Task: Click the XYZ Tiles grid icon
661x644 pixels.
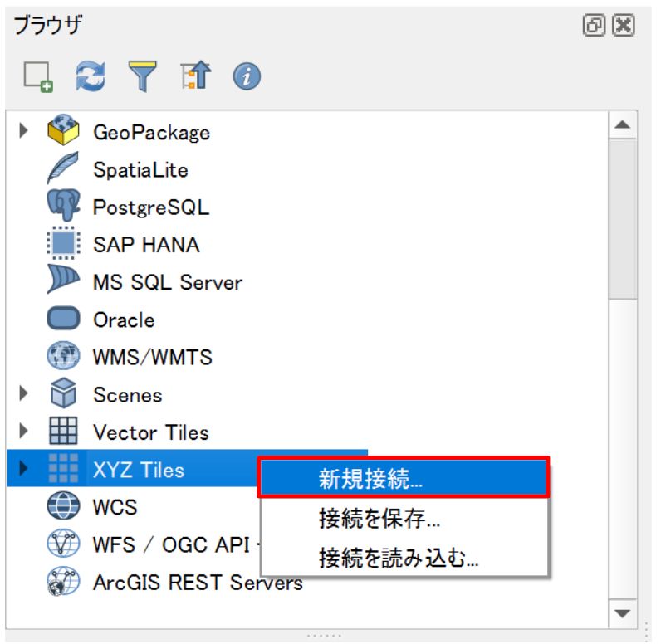Action: [63, 468]
